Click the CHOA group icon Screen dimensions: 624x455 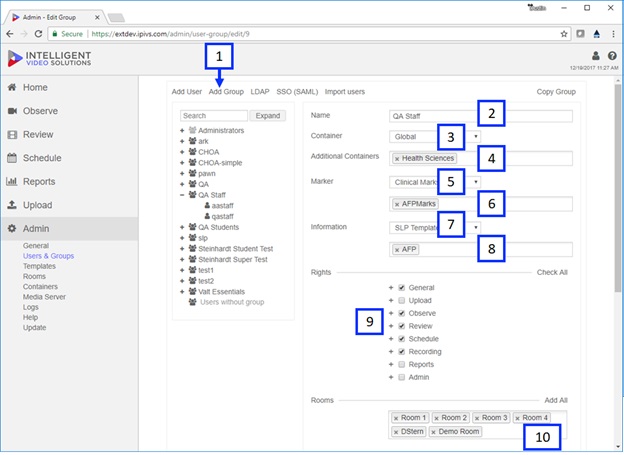tap(193, 152)
